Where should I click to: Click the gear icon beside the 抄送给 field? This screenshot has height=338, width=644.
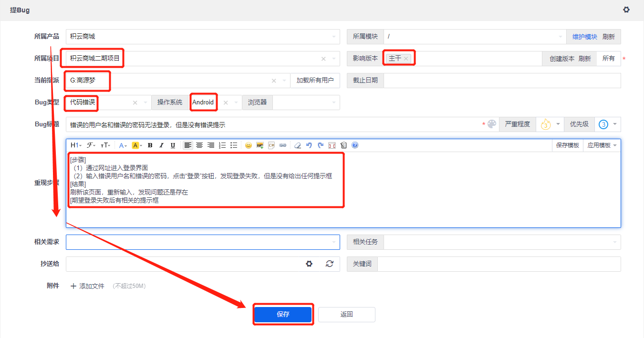pos(309,264)
